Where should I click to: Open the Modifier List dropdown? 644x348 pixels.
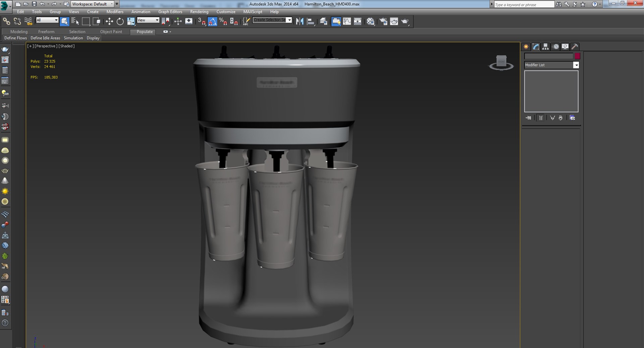pyautogui.click(x=551, y=65)
